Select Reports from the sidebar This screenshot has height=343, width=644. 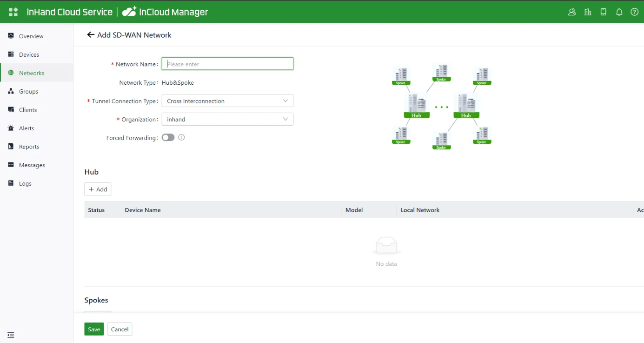(29, 147)
